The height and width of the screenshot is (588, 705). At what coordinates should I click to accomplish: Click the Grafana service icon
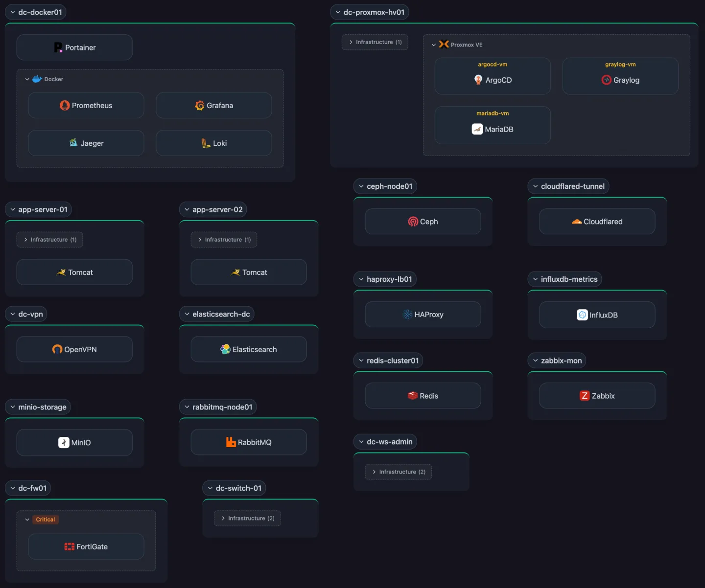(x=200, y=105)
